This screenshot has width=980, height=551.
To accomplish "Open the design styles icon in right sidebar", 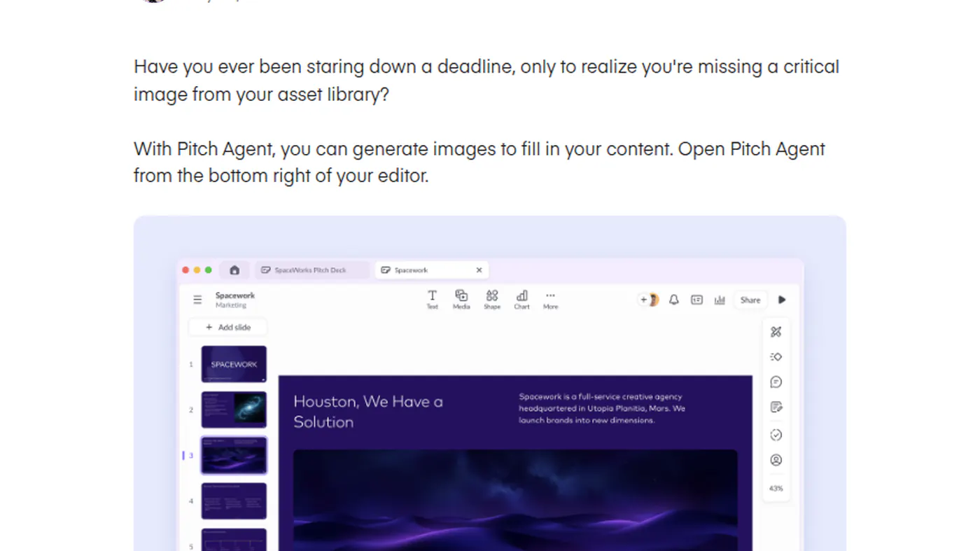I will [x=776, y=332].
